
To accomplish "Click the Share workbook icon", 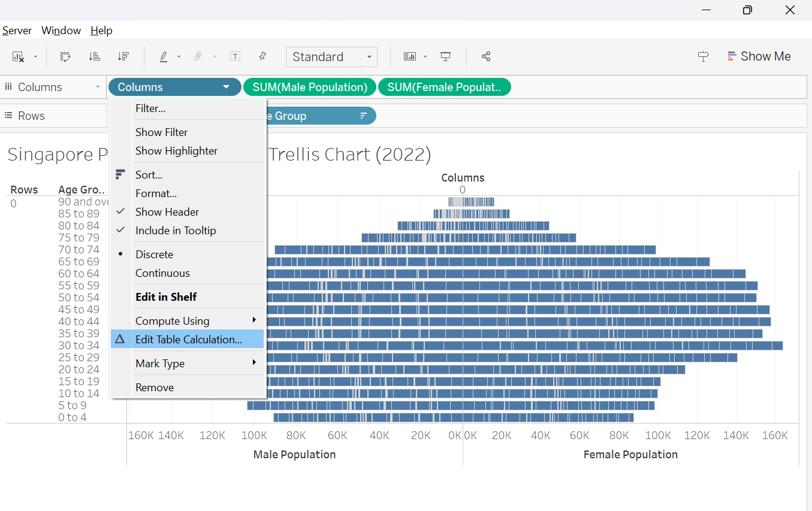I will [x=486, y=56].
